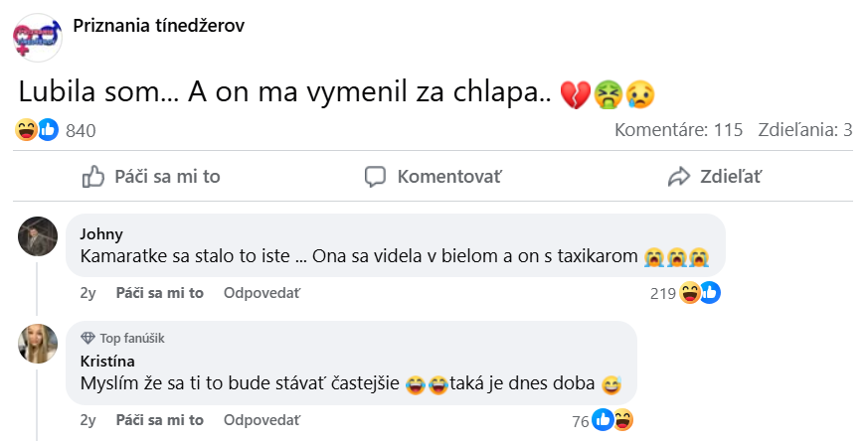Click the thumbs-up icon in post actions

tap(92, 177)
